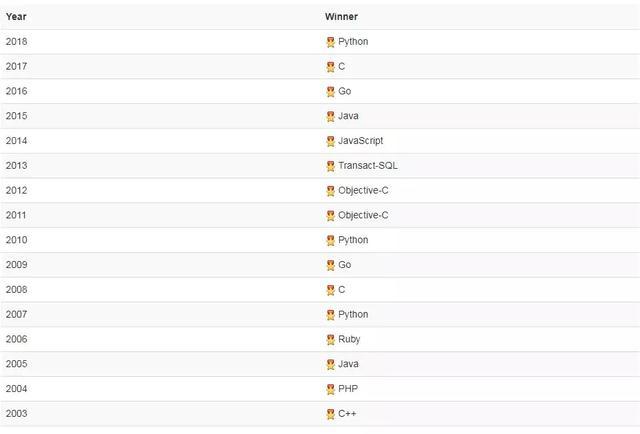The height and width of the screenshot is (434, 640).
Task: Select the 2015 Java winner text
Action: pyautogui.click(x=348, y=116)
